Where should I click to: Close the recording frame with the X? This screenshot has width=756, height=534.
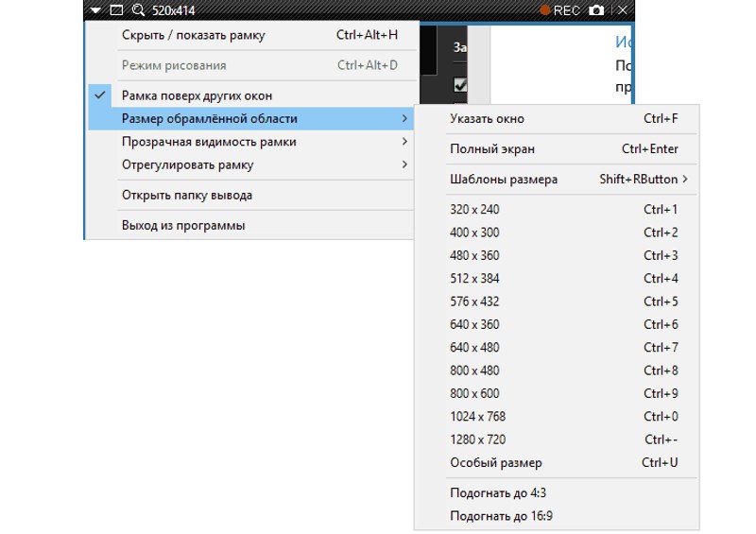623,10
